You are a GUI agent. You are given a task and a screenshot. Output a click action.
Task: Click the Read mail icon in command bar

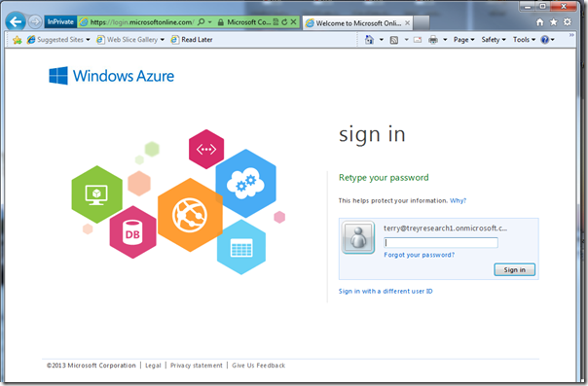coord(418,40)
